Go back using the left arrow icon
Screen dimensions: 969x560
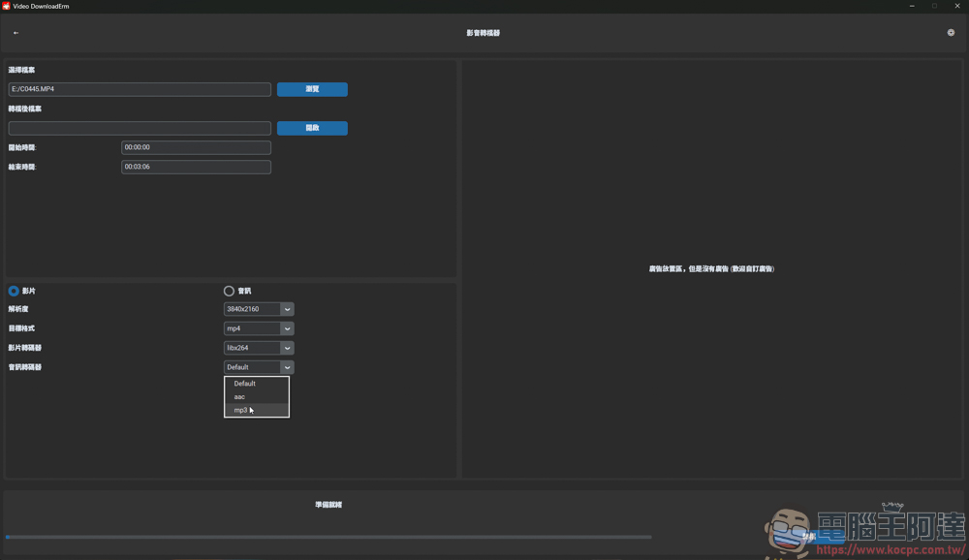(16, 33)
